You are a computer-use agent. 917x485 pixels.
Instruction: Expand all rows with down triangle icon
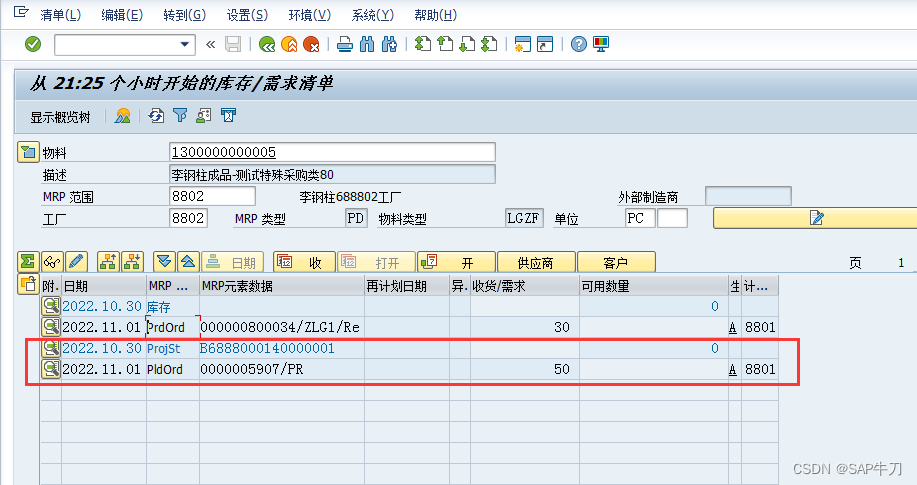pos(164,262)
